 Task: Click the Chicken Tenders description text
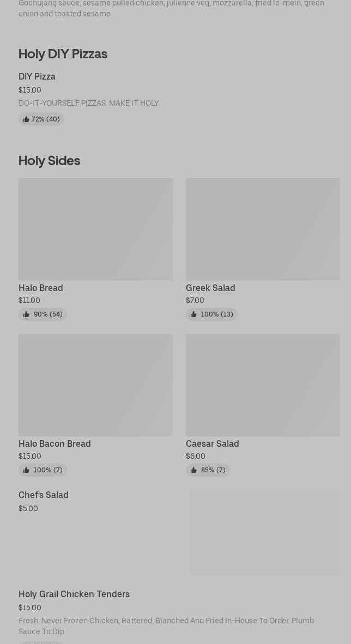coord(166,626)
